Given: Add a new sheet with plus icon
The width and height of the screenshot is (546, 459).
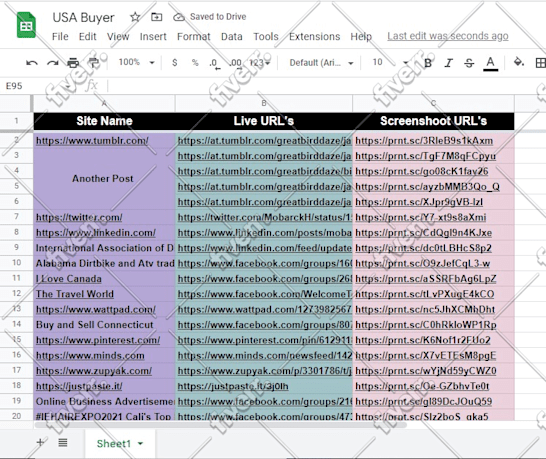Looking at the screenshot, I should (x=40, y=442).
